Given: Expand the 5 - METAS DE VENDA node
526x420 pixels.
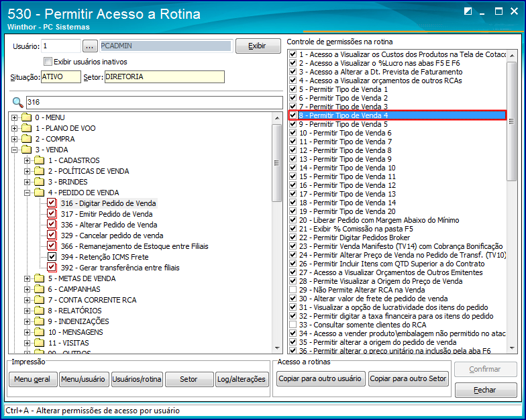Looking at the screenshot, I should click(x=27, y=279).
